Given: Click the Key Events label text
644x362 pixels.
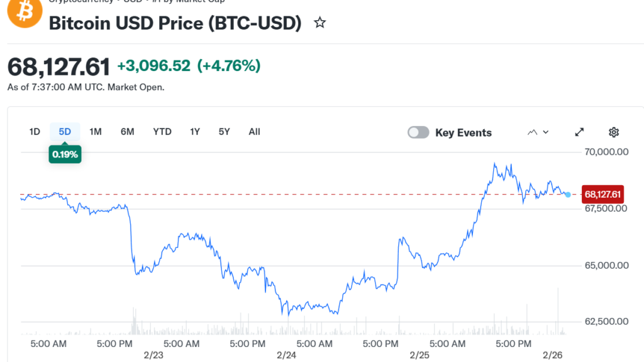Looking at the screenshot, I should coord(464,133).
